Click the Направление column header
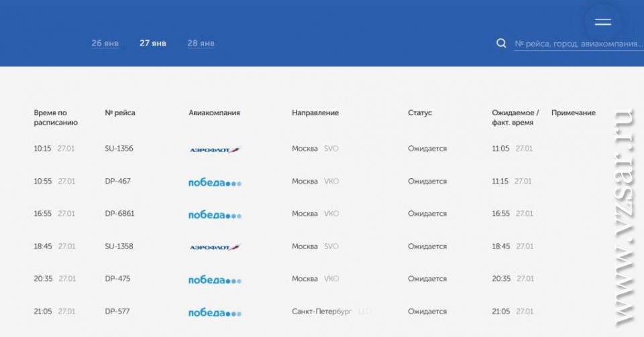 (315, 113)
